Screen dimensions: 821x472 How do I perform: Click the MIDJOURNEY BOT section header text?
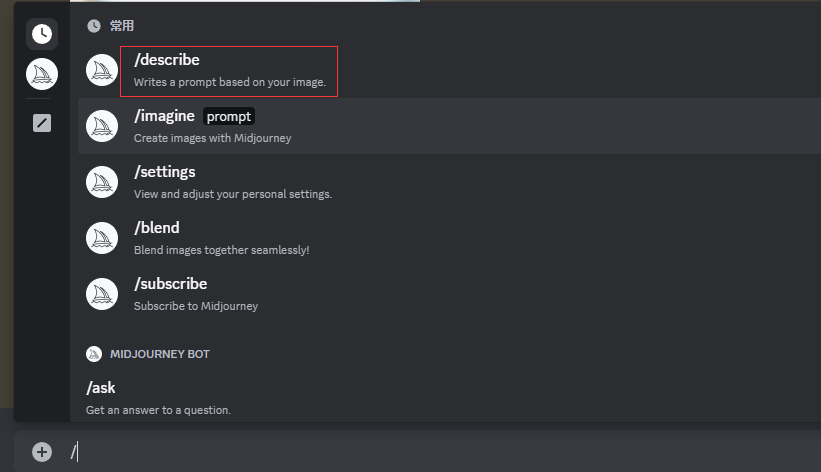point(159,354)
